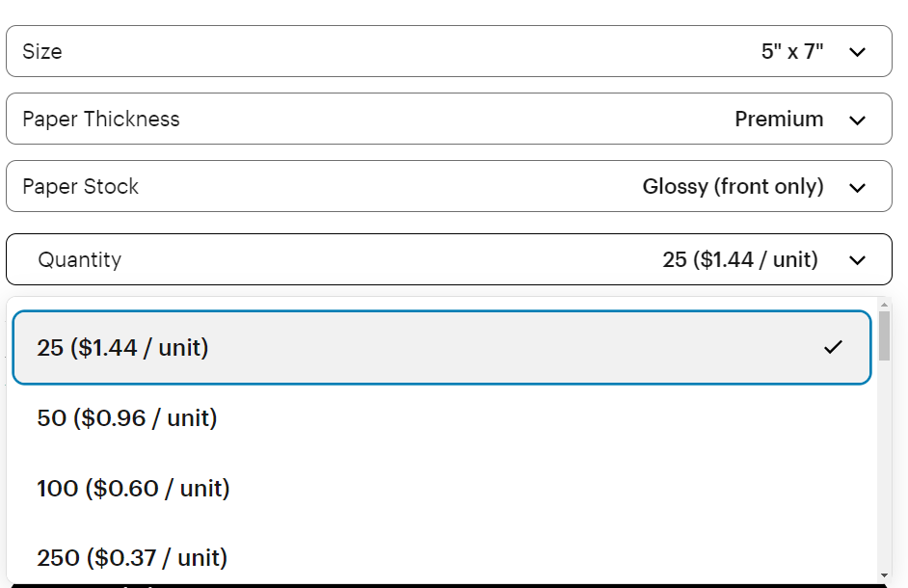Choose 50 ($0.96 / unit) quantity
908x588 pixels.
click(127, 418)
